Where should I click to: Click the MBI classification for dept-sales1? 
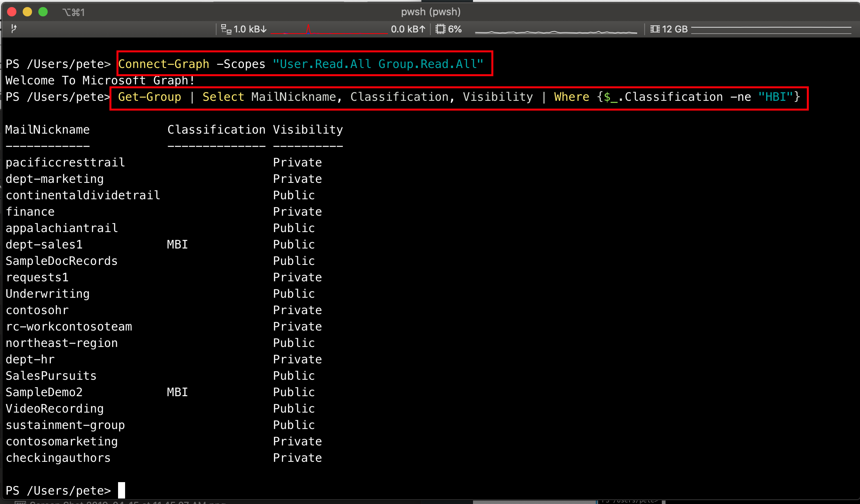pos(177,245)
